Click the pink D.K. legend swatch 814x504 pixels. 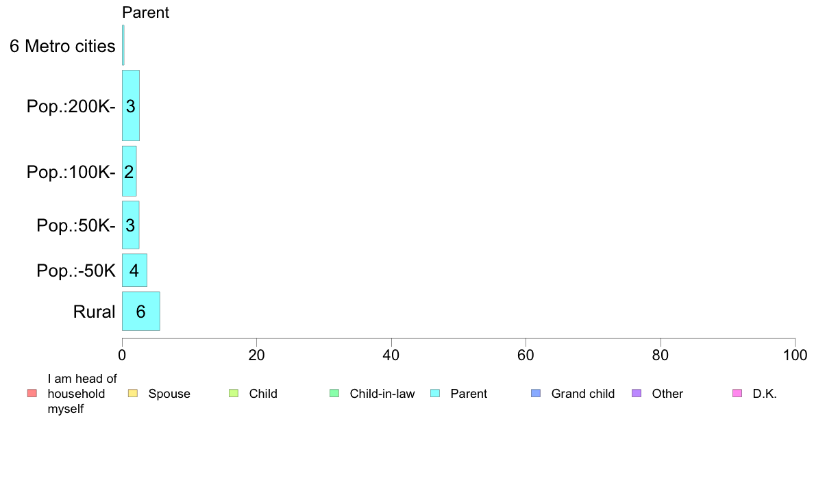[x=737, y=394]
